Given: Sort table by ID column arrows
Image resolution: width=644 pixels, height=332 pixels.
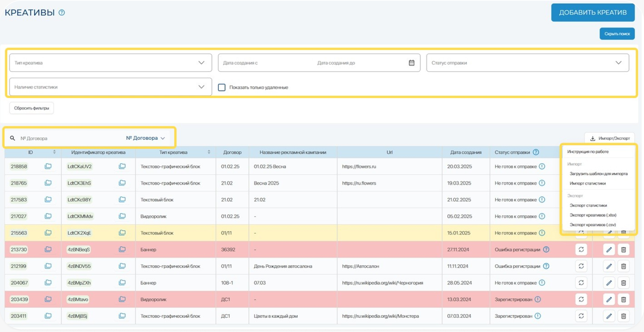Looking at the screenshot, I should click(54, 152).
